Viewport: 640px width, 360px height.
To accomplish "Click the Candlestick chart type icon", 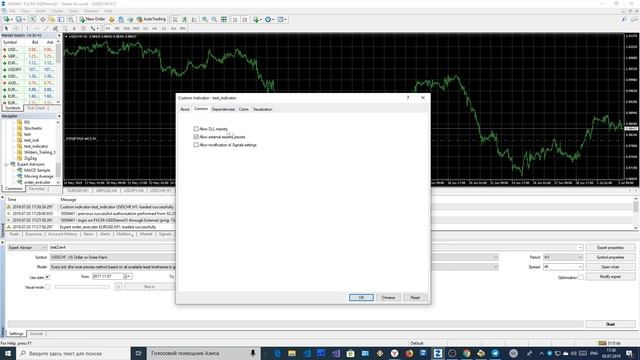I will click(x=184, y=19).
